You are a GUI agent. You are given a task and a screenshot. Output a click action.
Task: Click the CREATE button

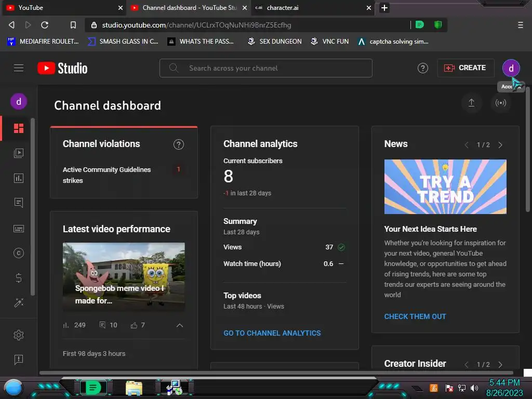coord(465,68)
